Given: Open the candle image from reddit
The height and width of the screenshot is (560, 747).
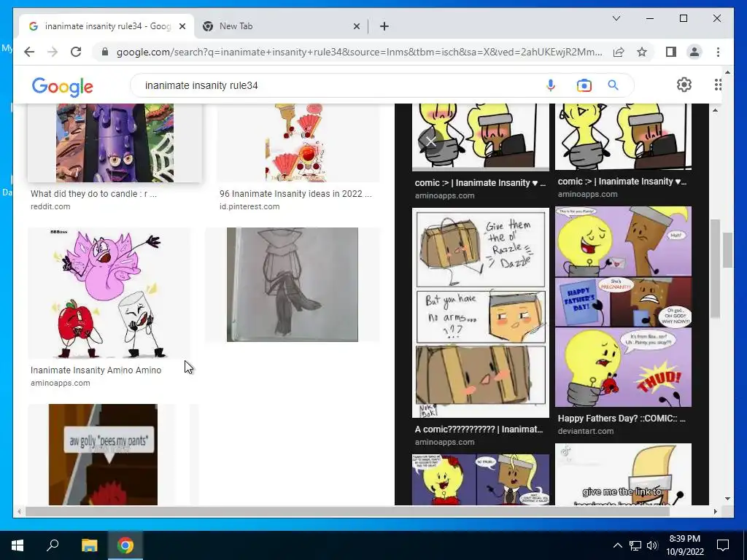Looking at the screenshot, I should tap(115, 143).
